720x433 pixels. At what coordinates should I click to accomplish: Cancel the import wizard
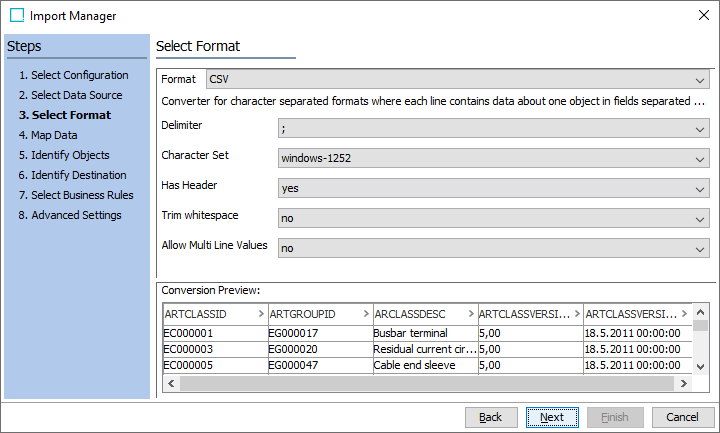click(682, 417)
